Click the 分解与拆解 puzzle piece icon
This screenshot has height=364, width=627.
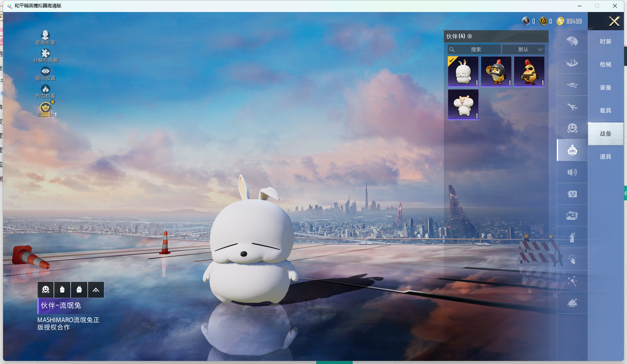(45, 54)
